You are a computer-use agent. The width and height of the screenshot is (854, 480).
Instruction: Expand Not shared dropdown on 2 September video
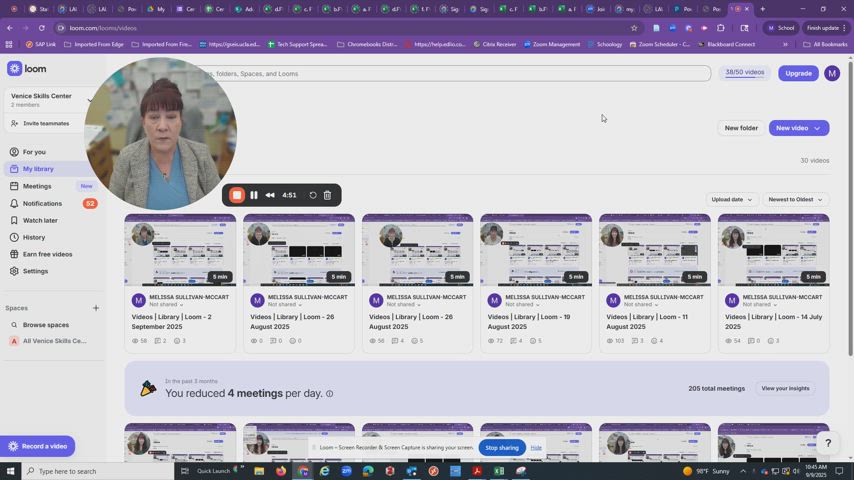pos(166,305)
